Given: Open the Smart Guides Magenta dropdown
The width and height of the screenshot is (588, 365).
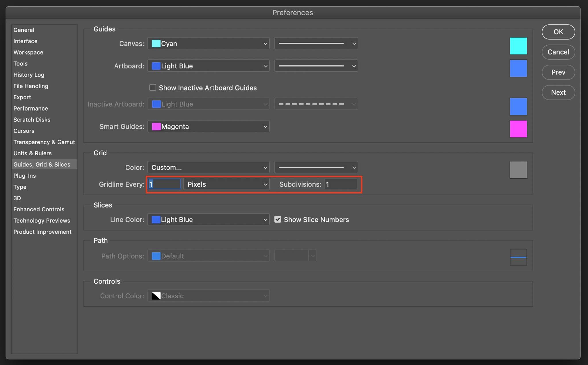Looking at the screenshot, I should click(x=208, y=126).
